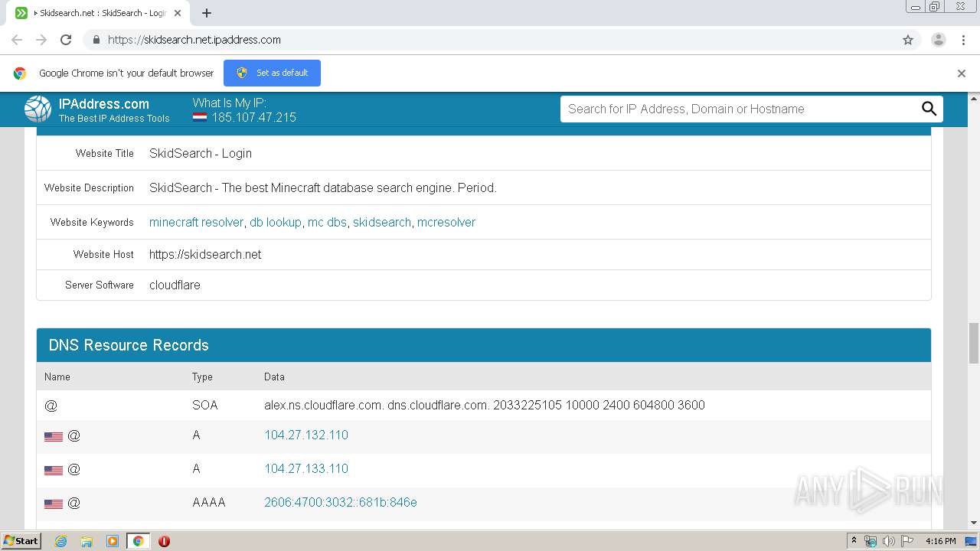The width and height of the screenshot is (980, 551).
Task: Click 'cloudflare' server software value
Action: click(x=175, y=285)
